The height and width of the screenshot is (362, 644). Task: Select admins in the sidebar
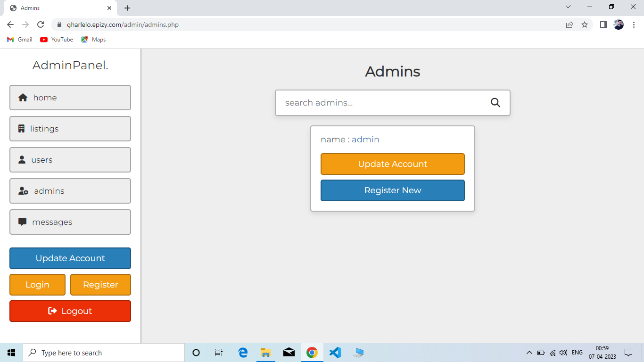pos(70,191)
